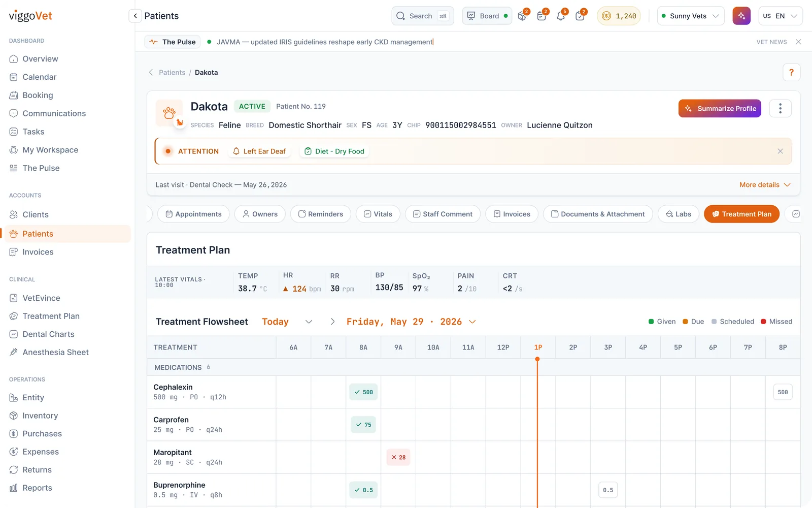Image resolution: width=812 pixels, height=508 pixels.
Task: Mark the scheduled Cephalexin 8P dose 500
Action: pyautogui.click(x=783, y=392)
